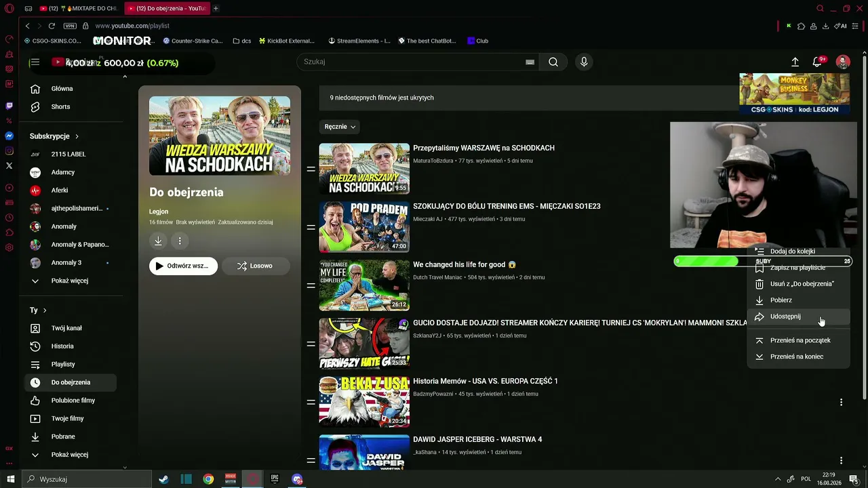Screen dimensions: 868x488
Task: Click the search magnifier button on YouTube
Action: tap(553, 62)
